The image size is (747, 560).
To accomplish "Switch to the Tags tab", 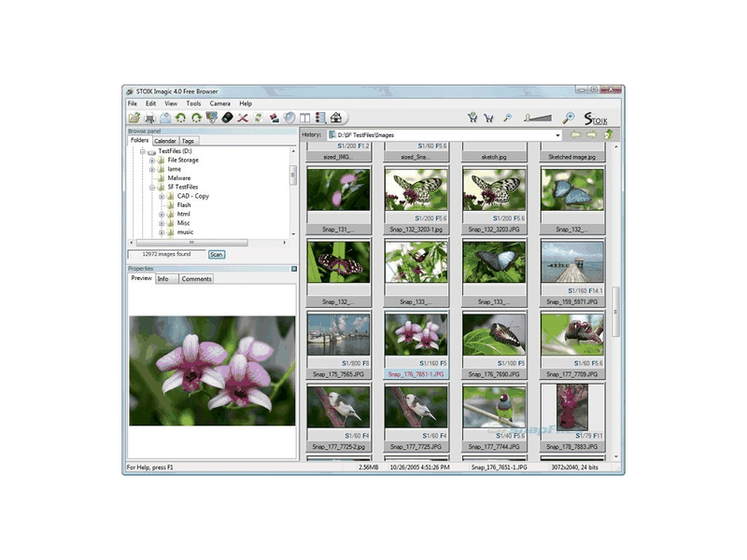I will click(188, 141).
